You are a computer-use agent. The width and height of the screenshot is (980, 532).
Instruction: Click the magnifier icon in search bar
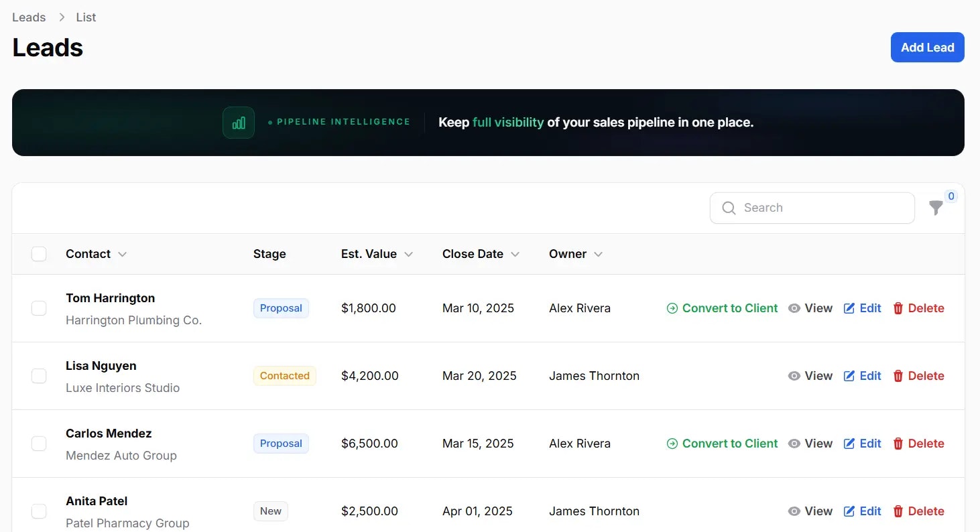tap(728, 208)
